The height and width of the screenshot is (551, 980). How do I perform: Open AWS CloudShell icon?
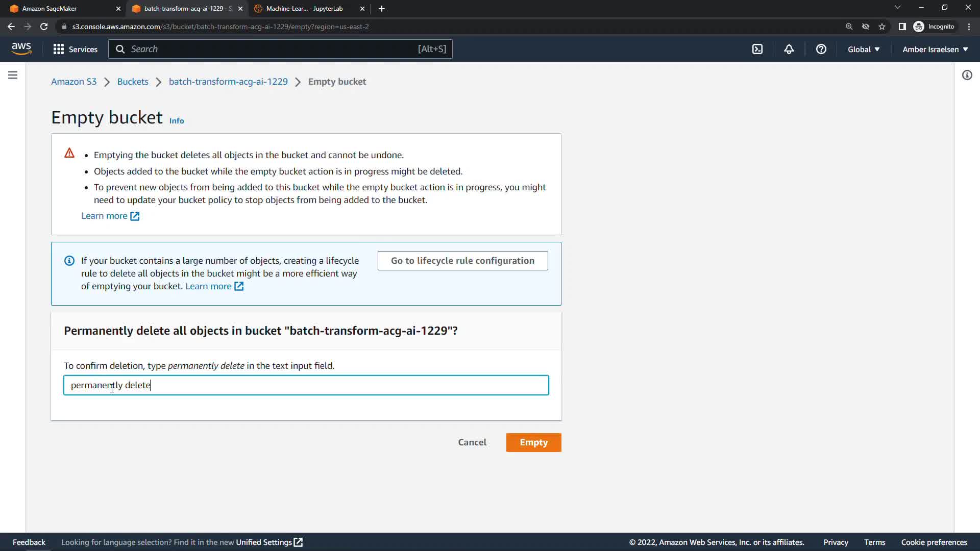757,49
